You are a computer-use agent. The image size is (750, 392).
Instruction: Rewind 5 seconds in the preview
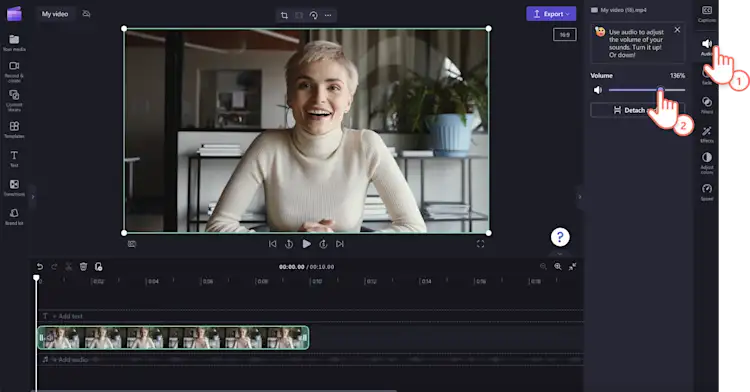coord(289,244)
